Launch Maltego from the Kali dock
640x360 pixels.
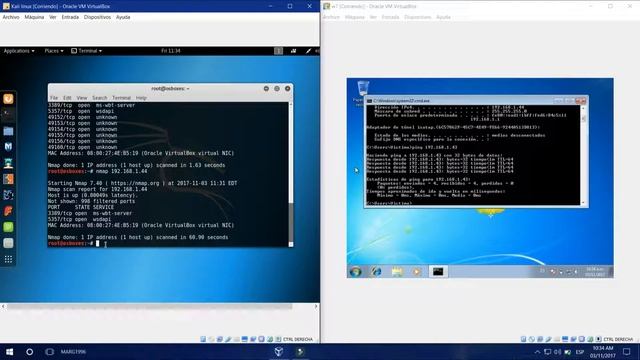(x=8, y=195)
